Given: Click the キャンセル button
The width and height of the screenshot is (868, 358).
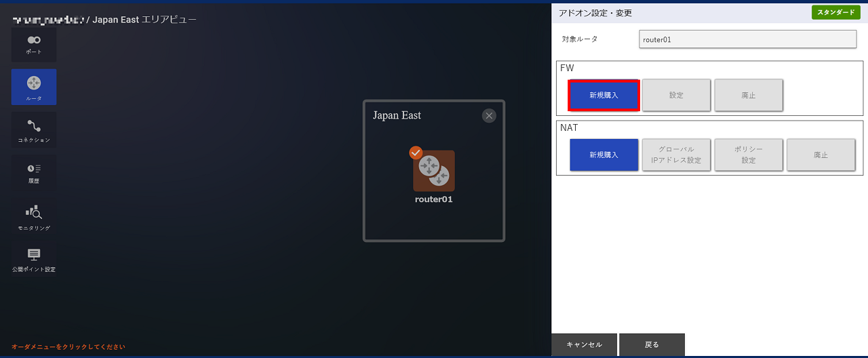Looking at the screenshot, I should (x=584, y=344).
